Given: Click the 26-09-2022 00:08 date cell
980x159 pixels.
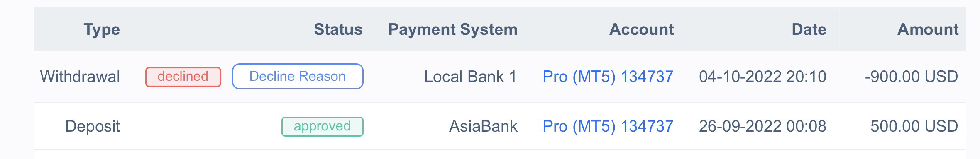Looking at the screenshot, I should pyautogui.click(x=762, y=126).
